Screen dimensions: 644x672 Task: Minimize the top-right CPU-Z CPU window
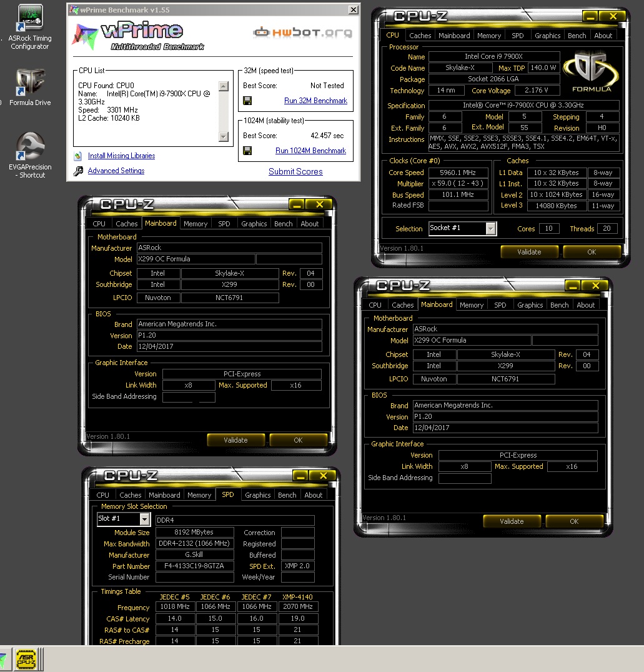click(590, 16)
